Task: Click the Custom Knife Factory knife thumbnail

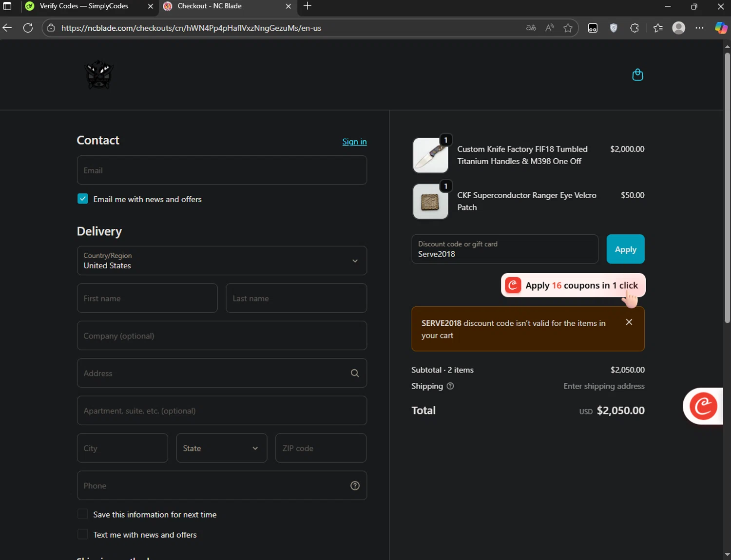Action: 430,155
